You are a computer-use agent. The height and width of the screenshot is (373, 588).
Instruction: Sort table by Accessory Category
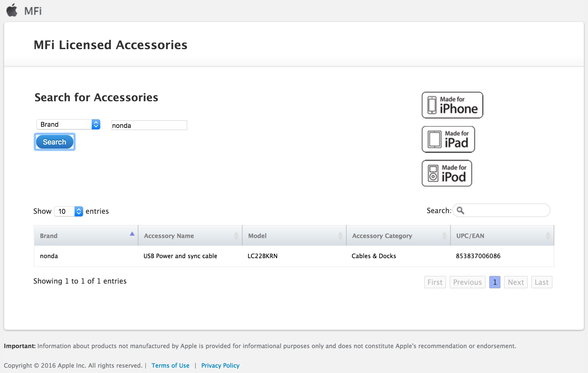pyautogui.click(x=398, y=236)
